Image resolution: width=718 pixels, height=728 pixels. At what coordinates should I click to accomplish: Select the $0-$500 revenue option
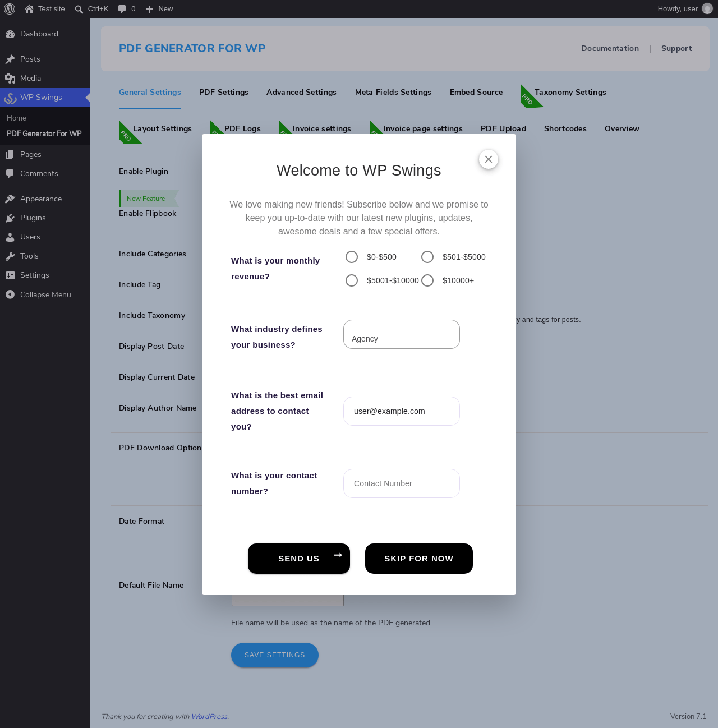coord(352,257)
